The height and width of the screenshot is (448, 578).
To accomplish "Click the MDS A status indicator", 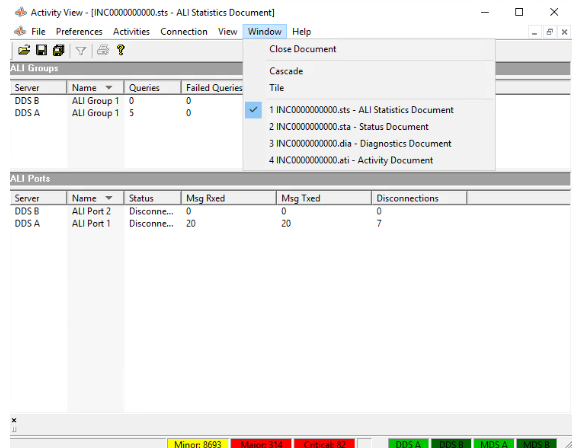I will click(494, 444).
